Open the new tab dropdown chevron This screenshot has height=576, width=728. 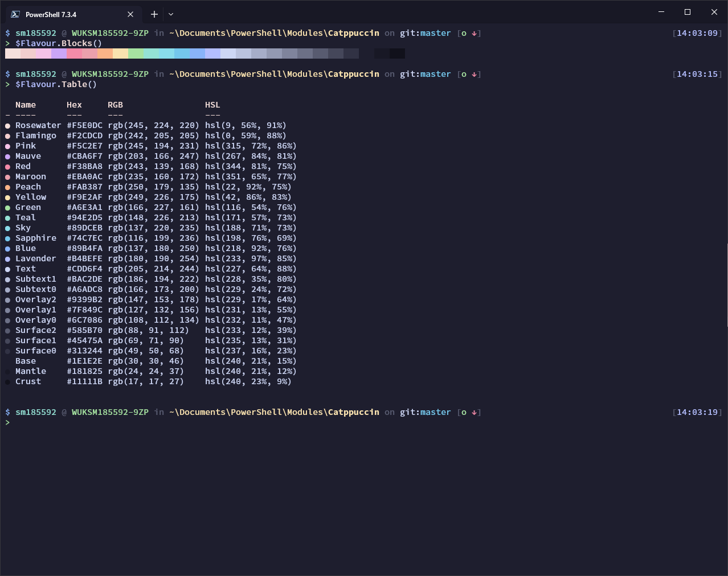pos(169,14)
